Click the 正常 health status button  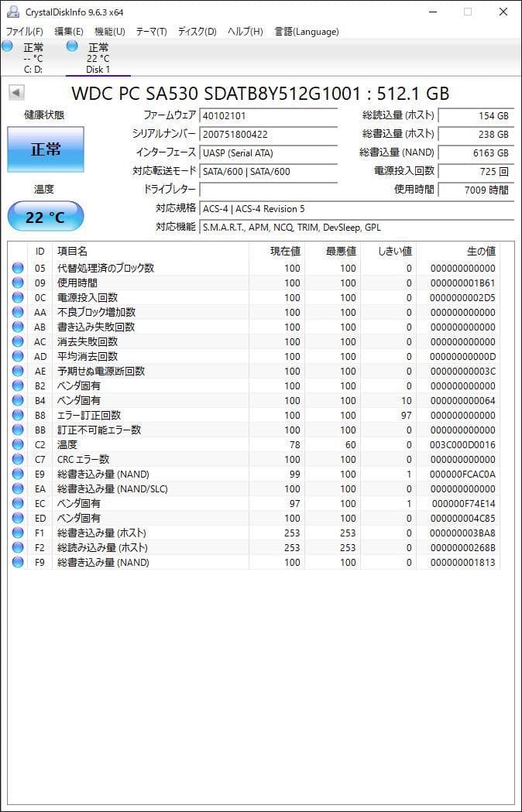coord(46,149)
